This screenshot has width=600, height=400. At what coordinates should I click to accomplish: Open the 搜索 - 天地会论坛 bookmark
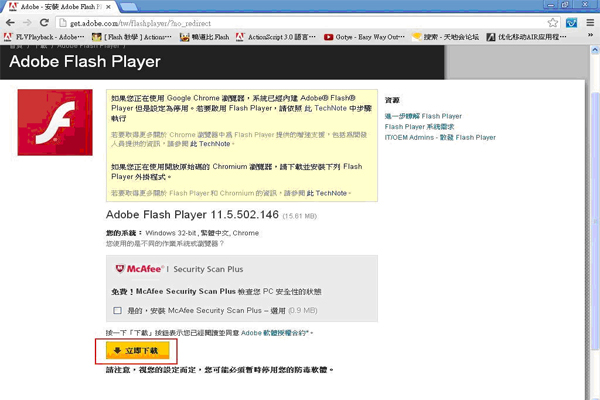(x=445, y=37)
